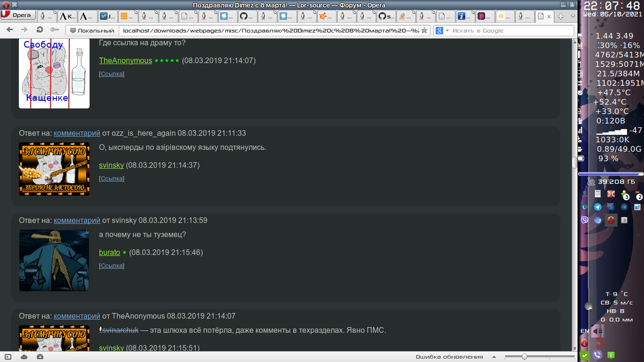Click the page vertical scrollbar thumb
This screenshot has height=362, width=644.
pyautogui.click(x=574, y=163)
